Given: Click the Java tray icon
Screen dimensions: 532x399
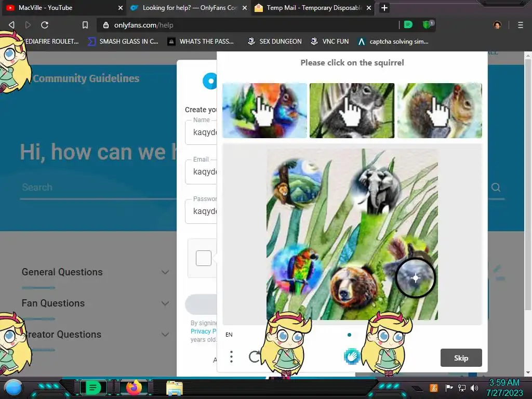Looking at the screenshot, I should 433,388.
